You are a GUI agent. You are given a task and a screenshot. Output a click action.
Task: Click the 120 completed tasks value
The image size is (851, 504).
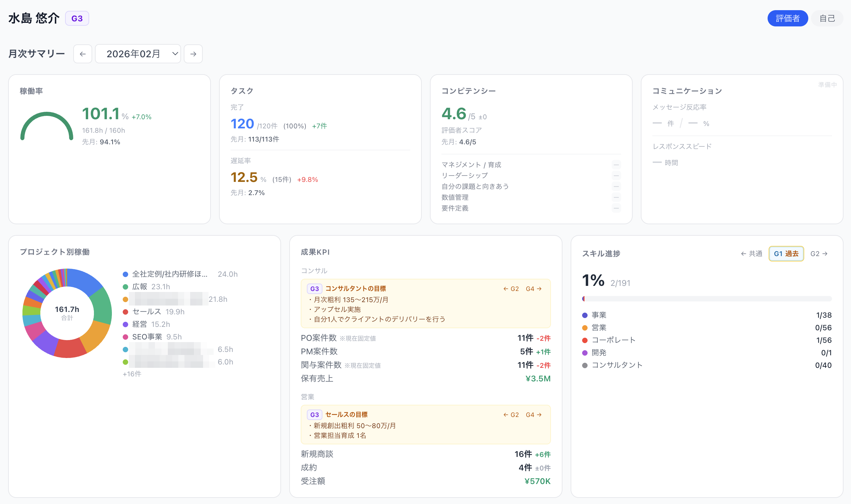coord(242,124)
